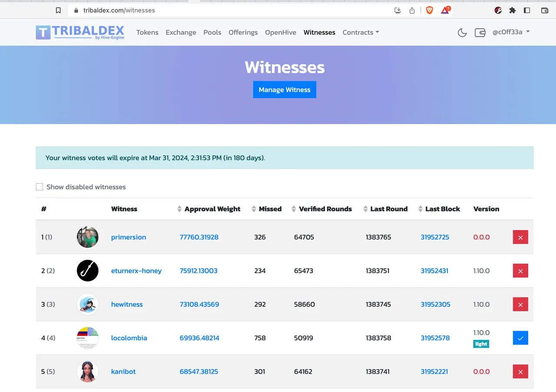Check Show disabled witnesses box
The image size is (556, 392).
(x=40, y=187)
